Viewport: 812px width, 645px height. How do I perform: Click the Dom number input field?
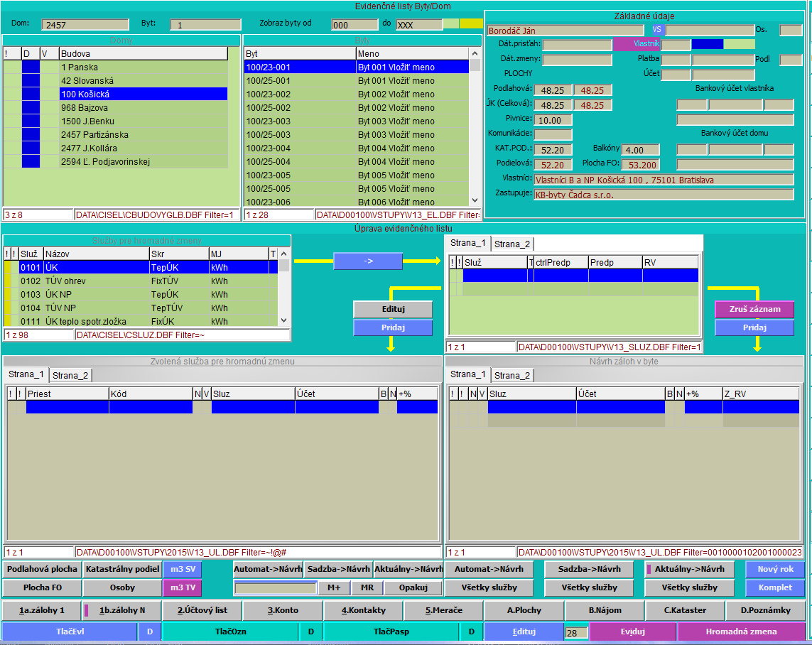pos(85,25)
